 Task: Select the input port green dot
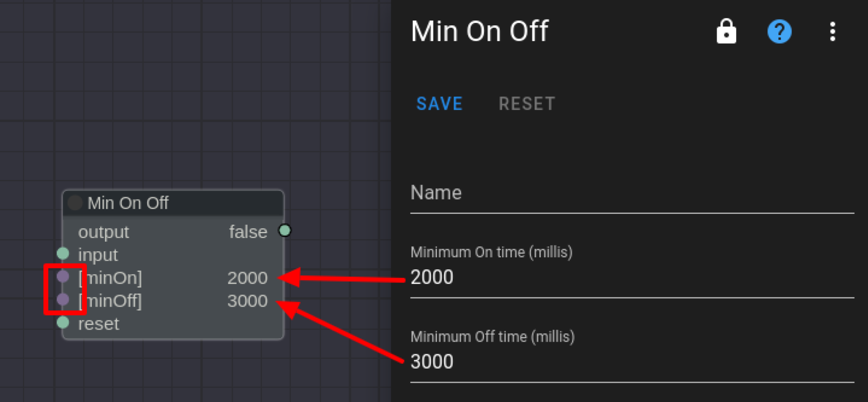pos(63,253)
